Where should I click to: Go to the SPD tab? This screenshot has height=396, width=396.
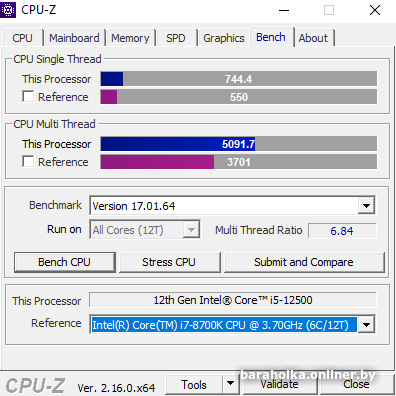pyautogui.click(x=176, y=38)
